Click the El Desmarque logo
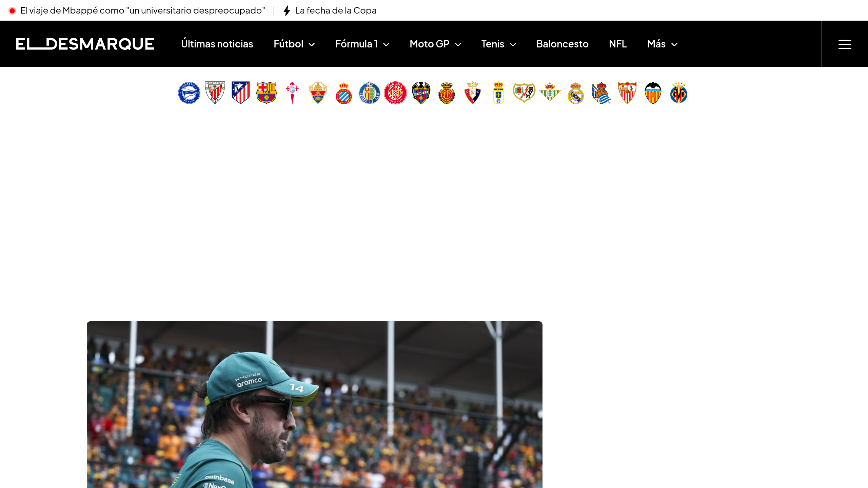This screenshot has width=868, height=488. coord(85,44)
